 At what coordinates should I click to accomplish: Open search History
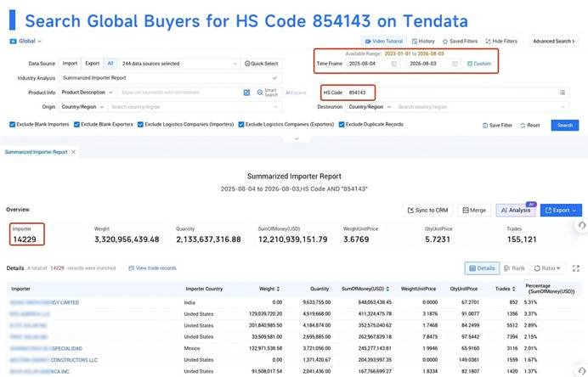423,42
